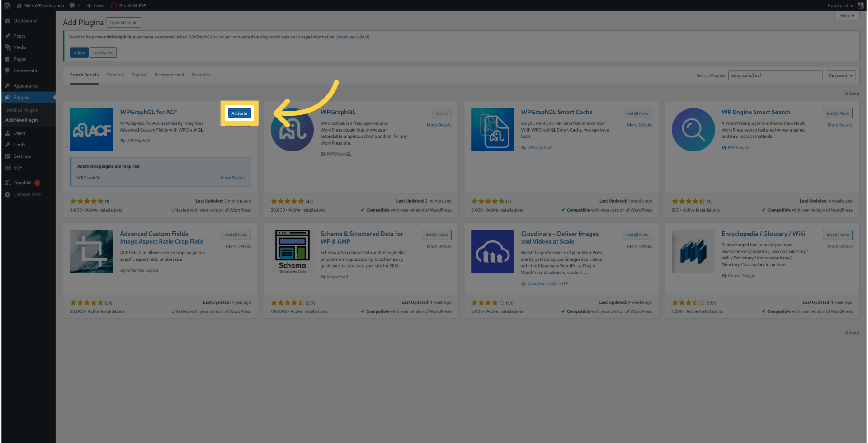Select Add New Plugin submenu
This screenshot has width=868, height=443.
[x=22, y=120]
